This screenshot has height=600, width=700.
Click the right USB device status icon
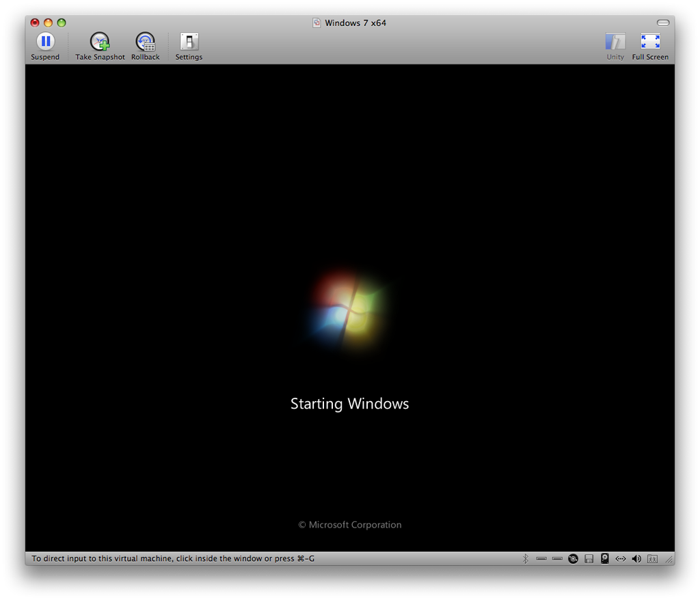(x=557, y=558)
